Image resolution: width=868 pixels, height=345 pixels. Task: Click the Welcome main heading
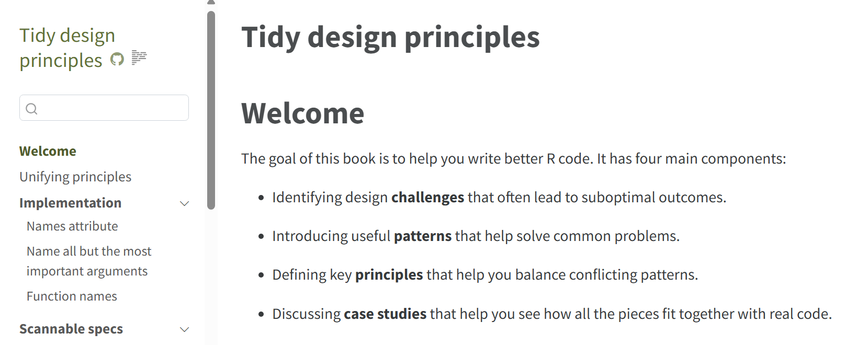(x=302, y=113)
